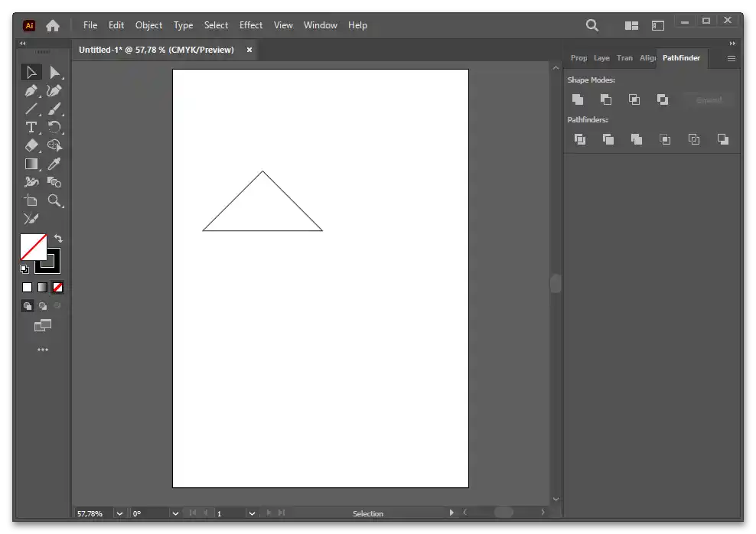
Task: Open the zoom level dropdown
Action: pos(119,513)
